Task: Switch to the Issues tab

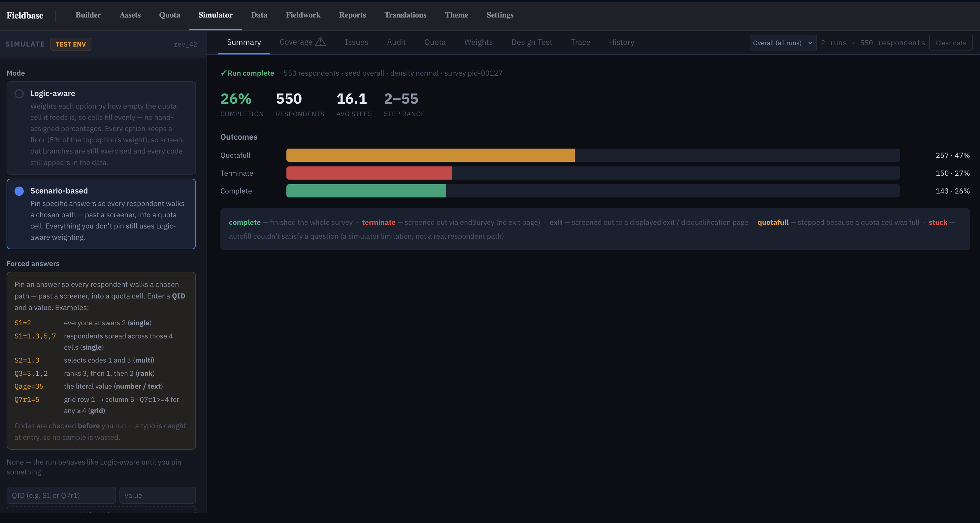Action: click(x=356, y=42)
